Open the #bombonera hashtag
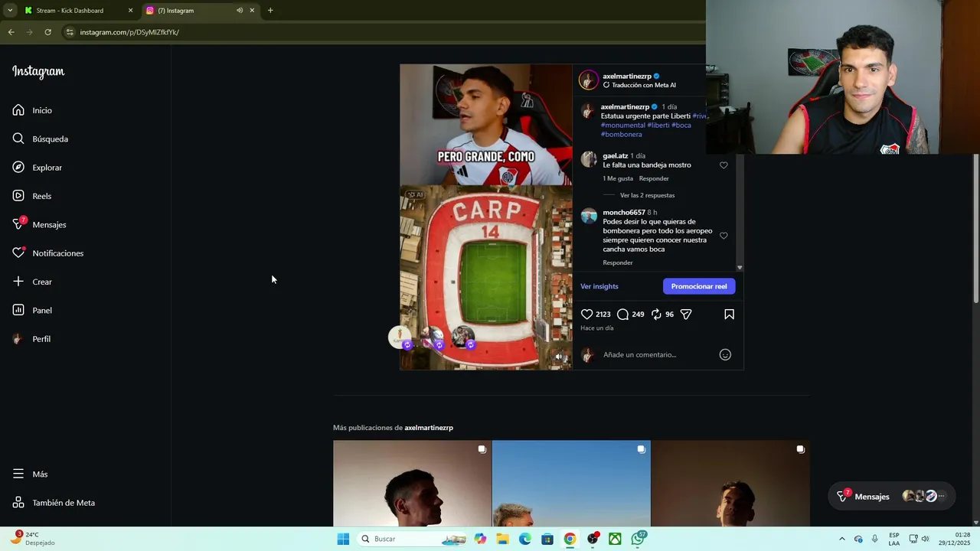980x551 pixels. coord(621,134)
